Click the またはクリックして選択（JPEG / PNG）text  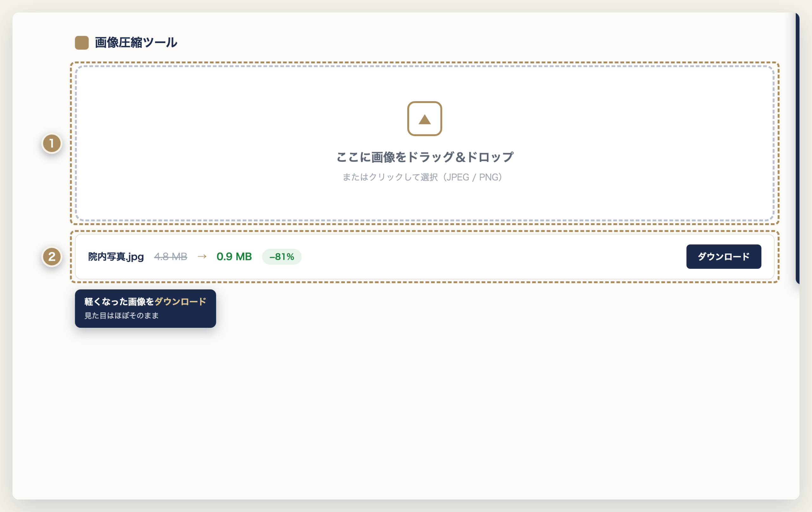click(422, 177)
